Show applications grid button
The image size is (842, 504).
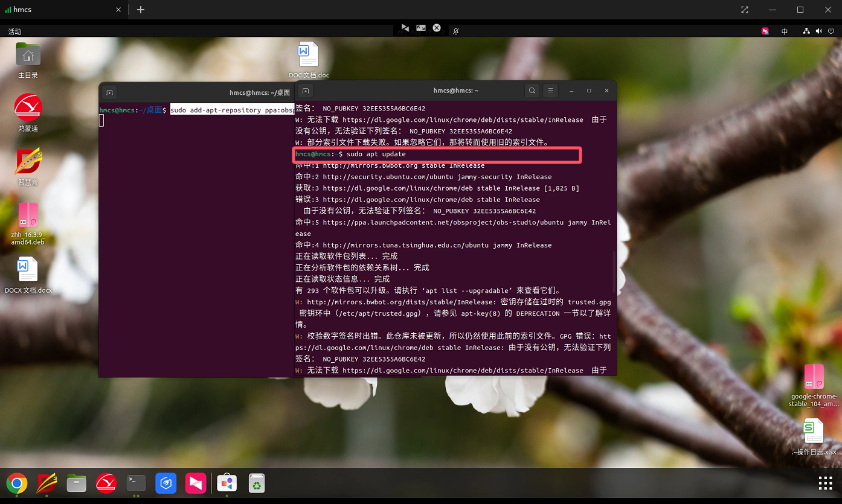(x=825, y=483)
